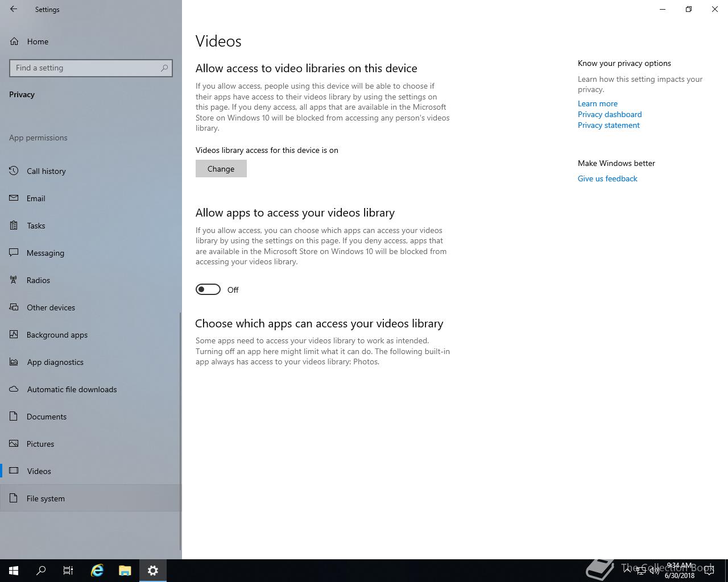Open Call history privacy page
728x582 pixels.
[91, 171]
